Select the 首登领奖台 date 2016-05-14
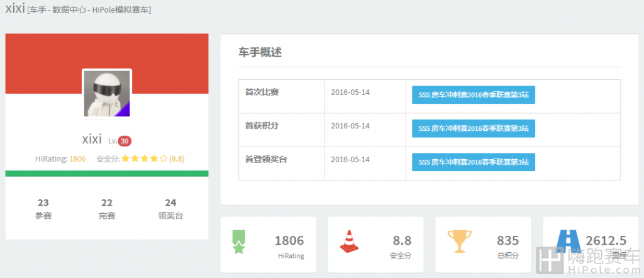Screen dimensions: 644x278 [x=350, y=159]
